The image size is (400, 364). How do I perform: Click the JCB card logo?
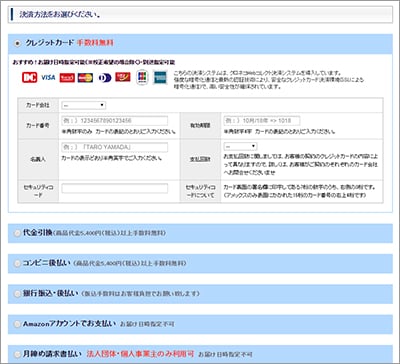click(x=142, y=77)
